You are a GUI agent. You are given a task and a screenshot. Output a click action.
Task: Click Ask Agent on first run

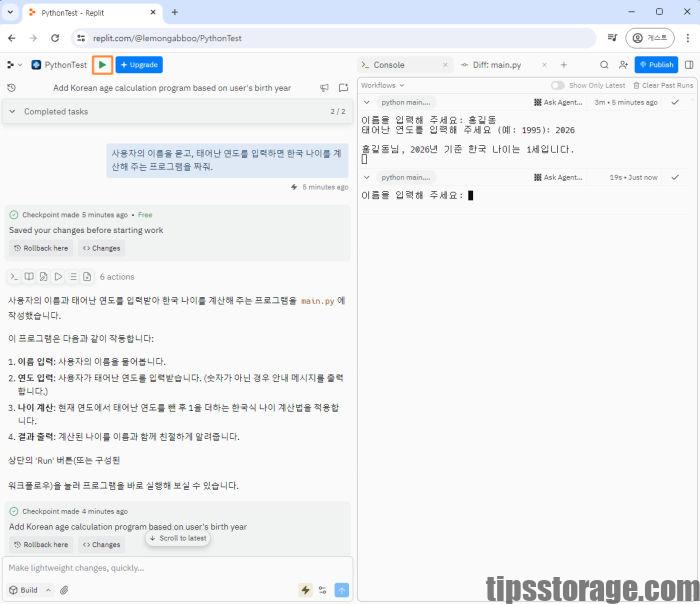558,102
